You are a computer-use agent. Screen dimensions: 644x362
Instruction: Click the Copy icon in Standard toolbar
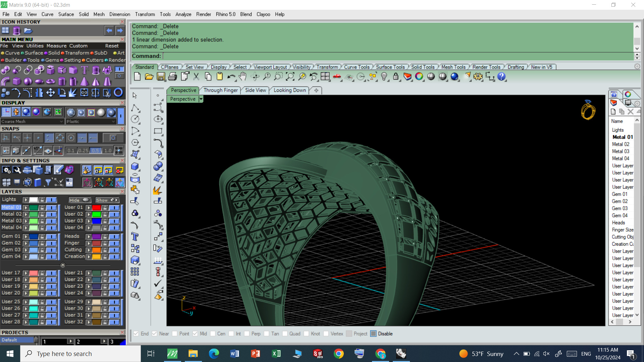[208, 77]
